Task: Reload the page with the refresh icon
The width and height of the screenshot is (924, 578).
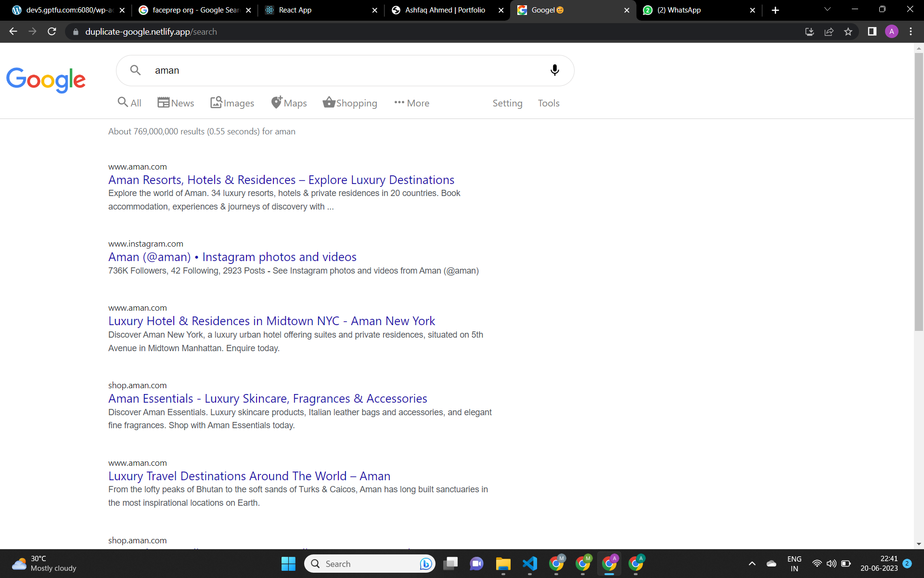Action: tap(52, 31)
